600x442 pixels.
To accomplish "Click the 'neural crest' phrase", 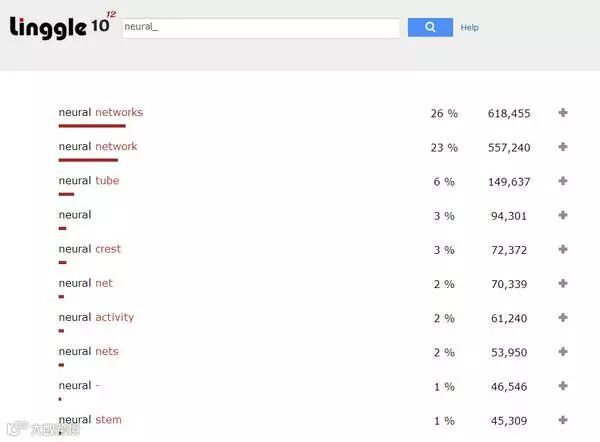I will pos(89,249).
